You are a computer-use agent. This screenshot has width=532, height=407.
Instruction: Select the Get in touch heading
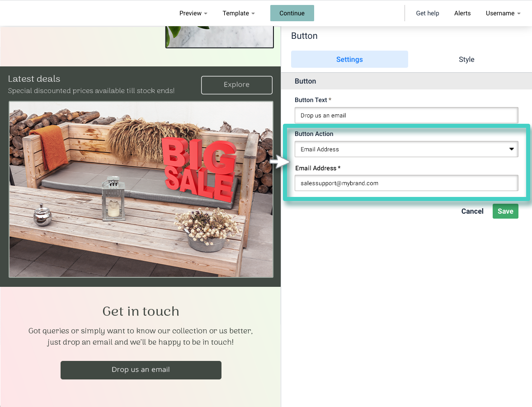tap(141, 311)
